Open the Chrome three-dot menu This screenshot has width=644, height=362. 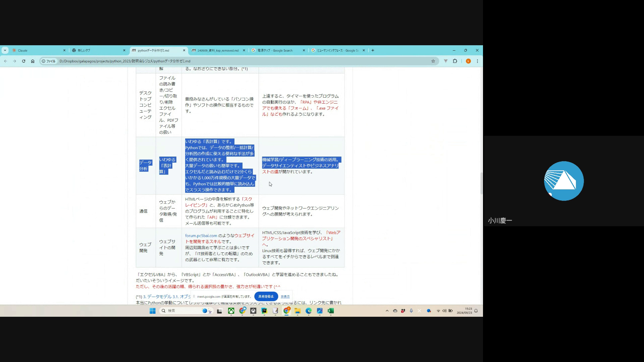(477, 61)
